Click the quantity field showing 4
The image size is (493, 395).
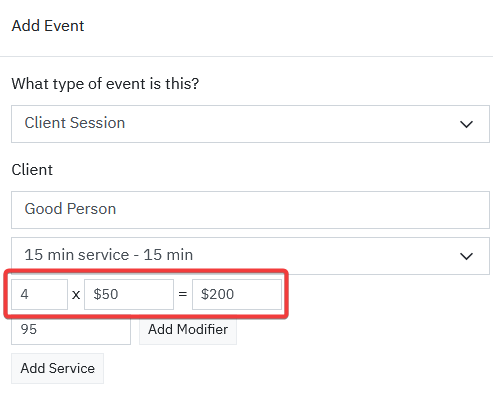click(39, 294)
